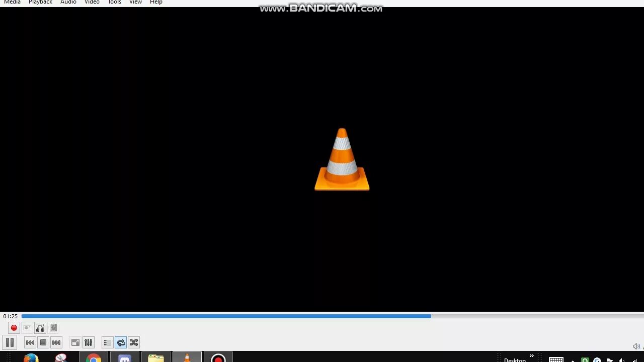Toggle fullscreen video mode
Image resolution: width=644 pixels, height=362 pixels.
[x=75, y=343]
